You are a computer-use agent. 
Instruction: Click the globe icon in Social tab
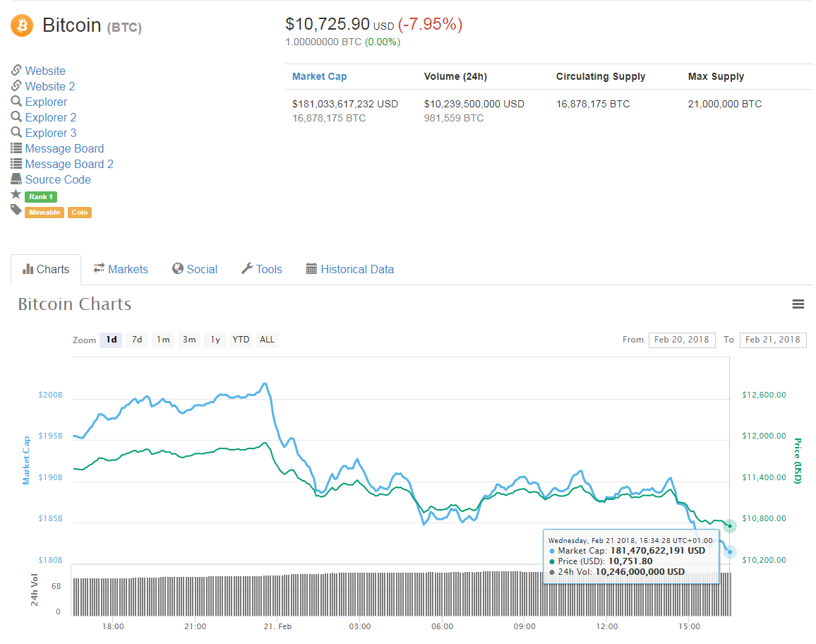[x=178, y=268]
